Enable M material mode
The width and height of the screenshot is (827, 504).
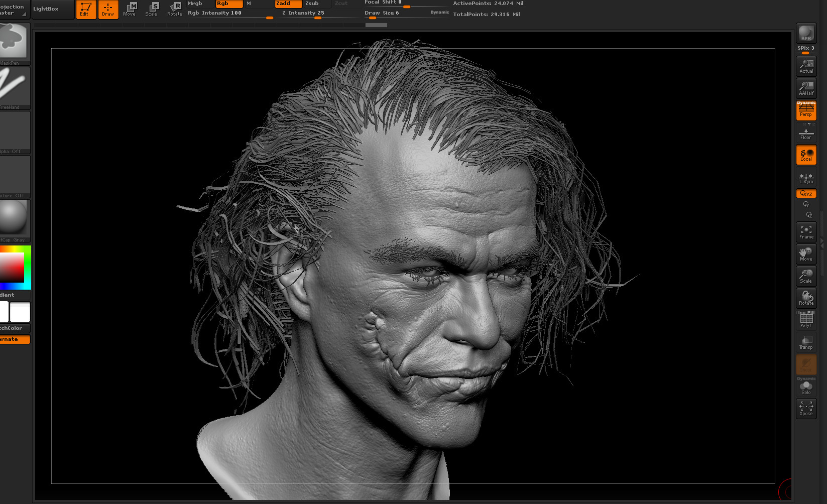(258, 4)
